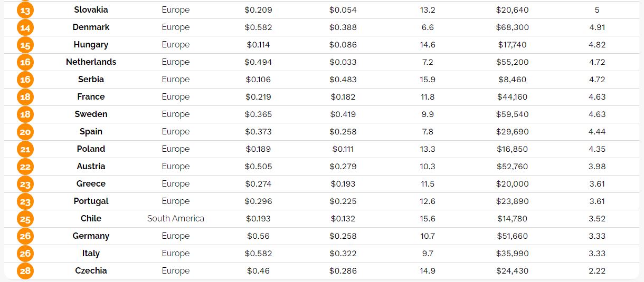Select the rank 15 badge beside Hungary
This screenshot has width=644, height=282.
(25, 45)
